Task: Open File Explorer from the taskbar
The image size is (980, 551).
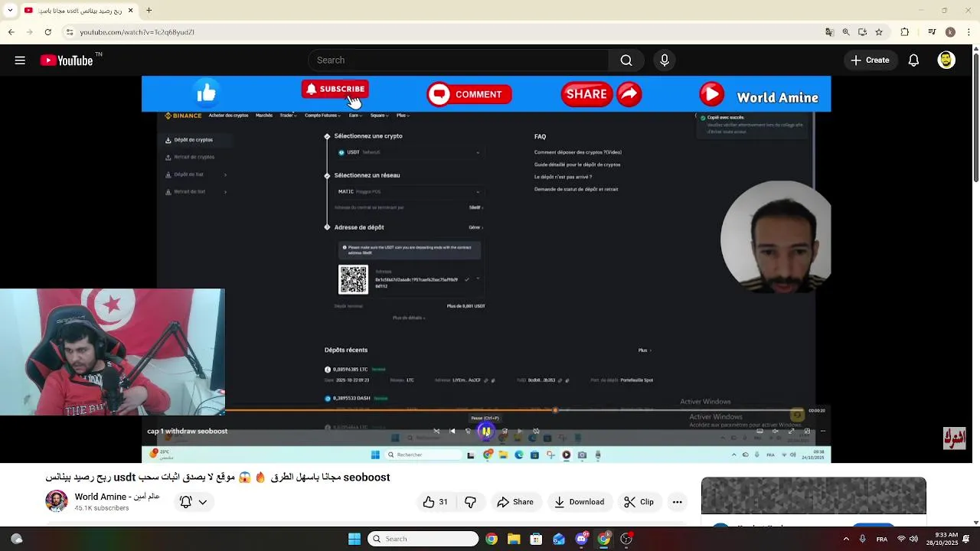Action: pos(514,539)
